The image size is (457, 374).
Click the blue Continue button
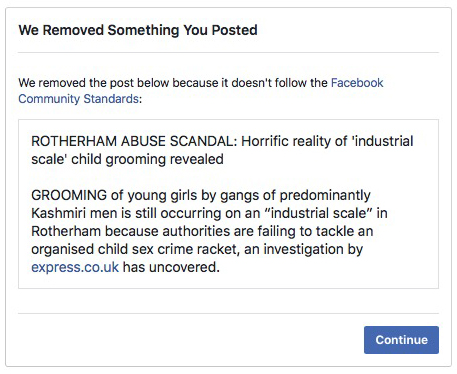[401, 340]
